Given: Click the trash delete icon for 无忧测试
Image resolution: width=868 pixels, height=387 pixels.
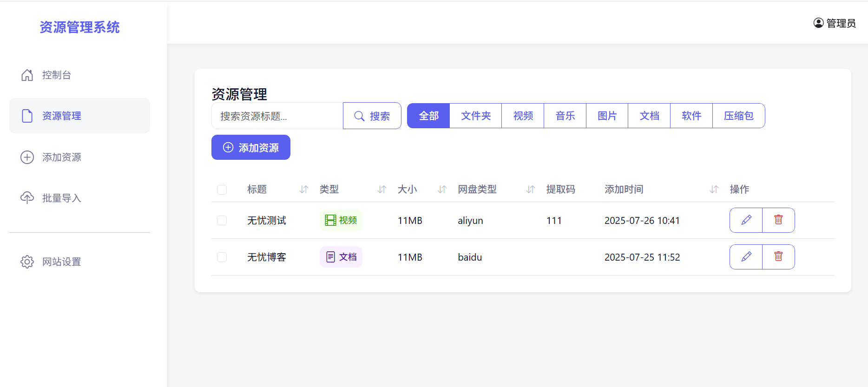Looking at the screenshot, I should pyautogui.click(x=778, y=220).
